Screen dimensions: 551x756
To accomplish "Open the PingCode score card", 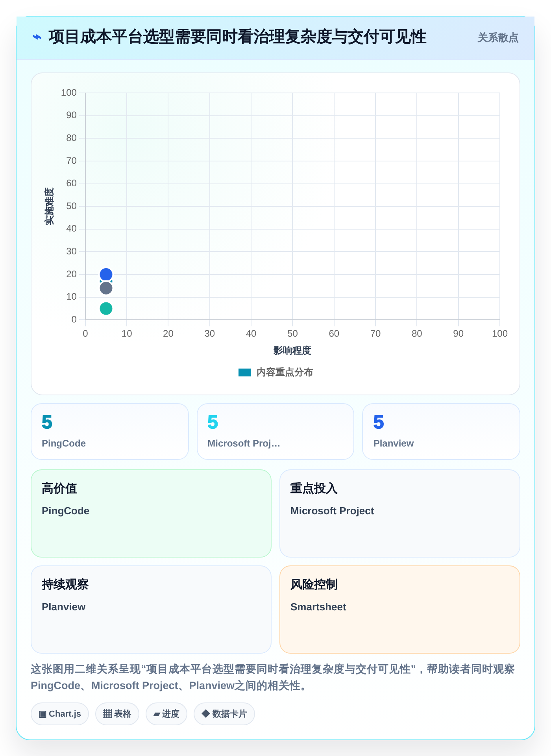I will (110, 432).
